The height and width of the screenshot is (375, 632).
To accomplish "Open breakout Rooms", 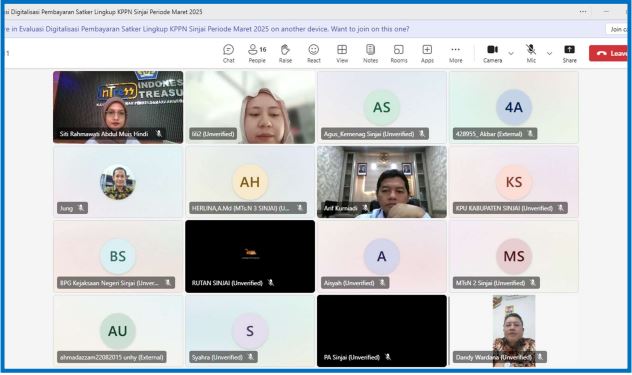I will [x=399, y=54].
